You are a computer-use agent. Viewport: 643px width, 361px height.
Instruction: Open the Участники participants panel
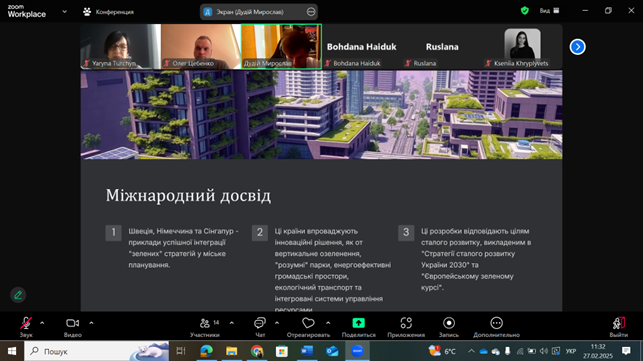(205, 327)
